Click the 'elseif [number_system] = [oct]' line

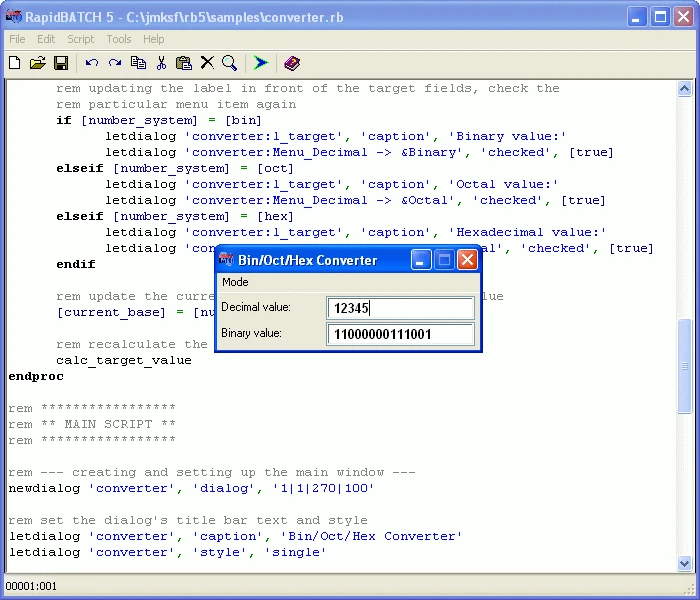175,168
